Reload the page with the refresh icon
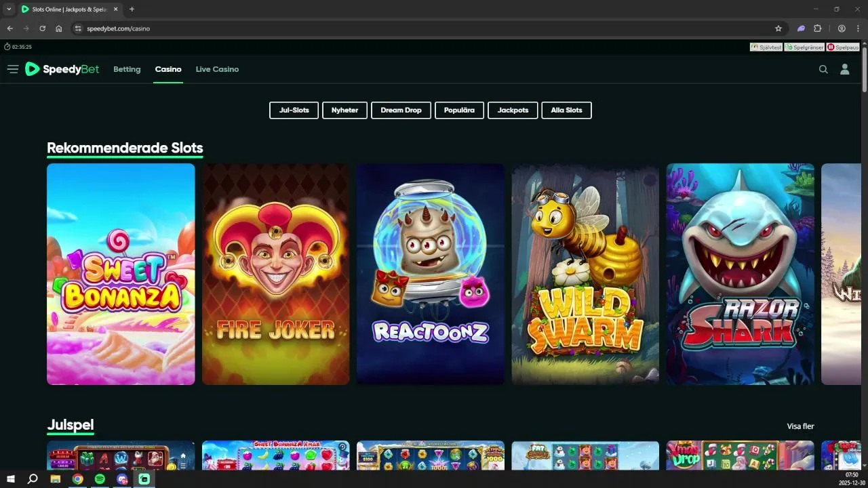The width and height of the screenshot is (868, 488). click(42, 28)
